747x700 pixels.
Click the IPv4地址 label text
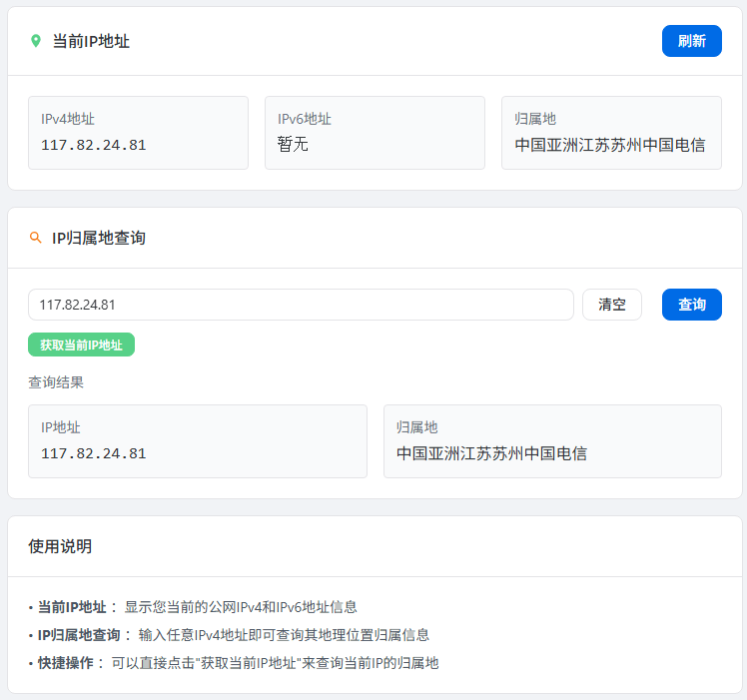pyautogui.click(x=68, y=119)
